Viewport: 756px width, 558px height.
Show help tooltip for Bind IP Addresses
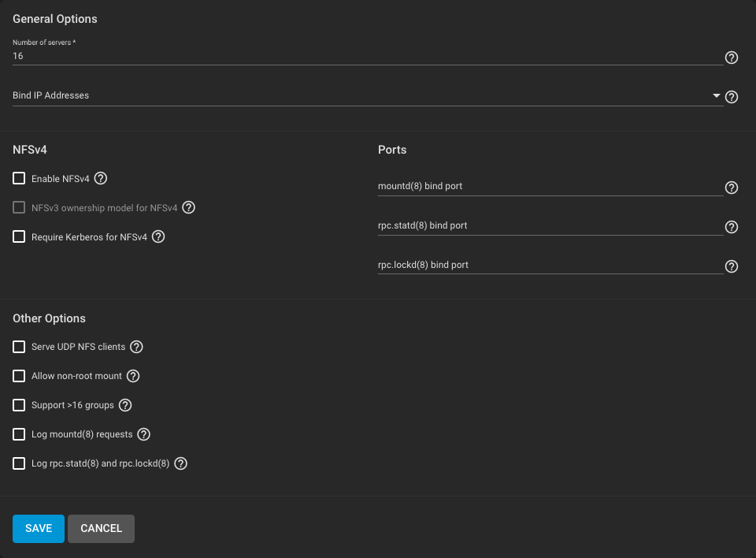pos(731,97)
